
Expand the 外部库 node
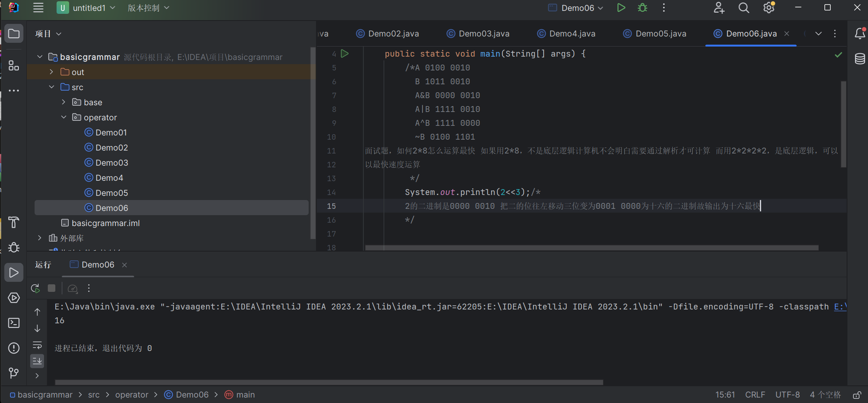tap(40, 238)
